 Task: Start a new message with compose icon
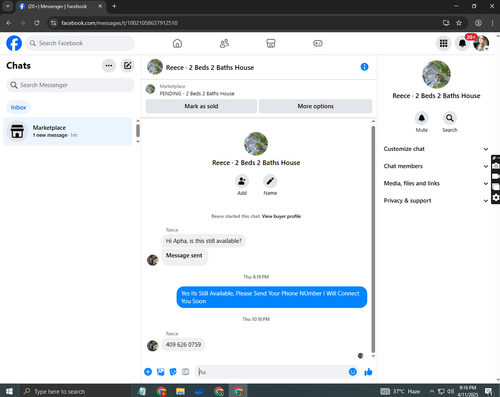(128, 66)
